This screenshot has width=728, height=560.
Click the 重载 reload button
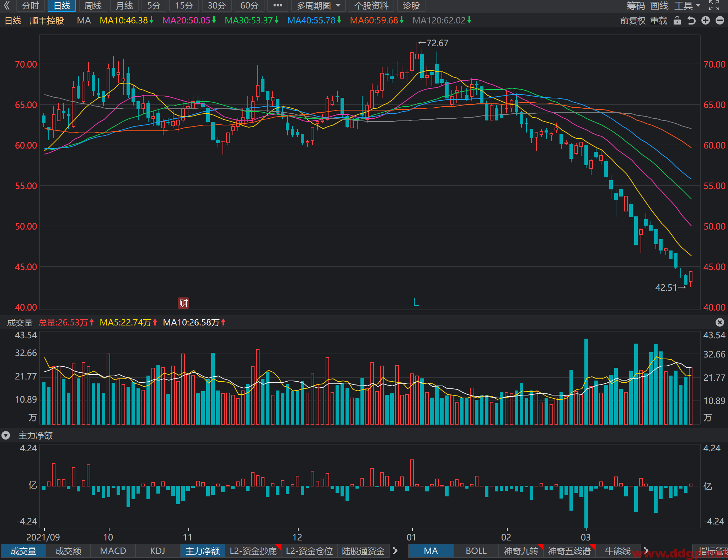click(659, 21)
